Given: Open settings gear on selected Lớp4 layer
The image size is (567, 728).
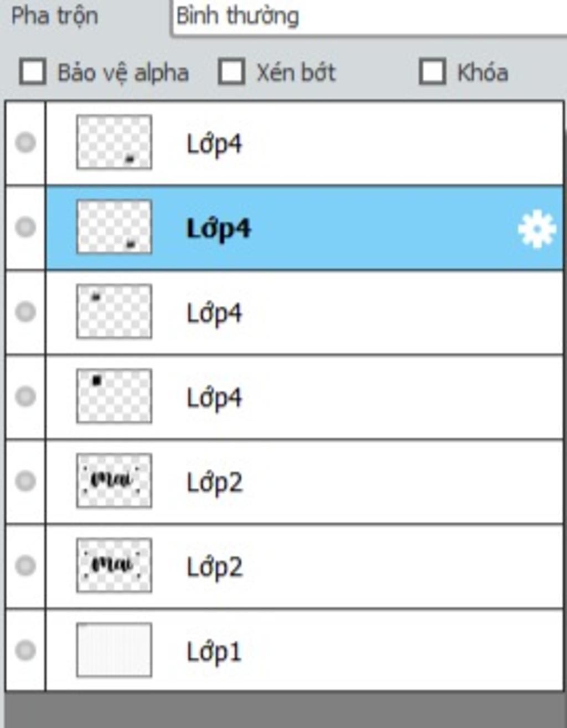Looking at the screenshot, I should (537, 229).
